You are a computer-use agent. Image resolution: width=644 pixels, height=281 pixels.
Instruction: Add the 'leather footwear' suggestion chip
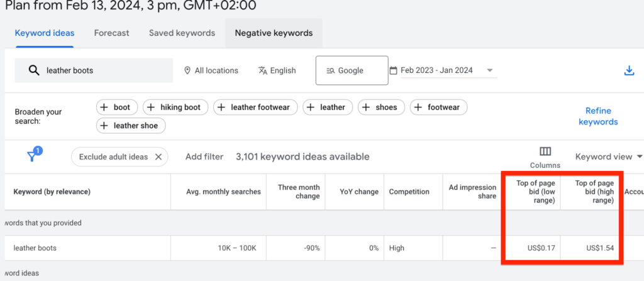[254, 107]
